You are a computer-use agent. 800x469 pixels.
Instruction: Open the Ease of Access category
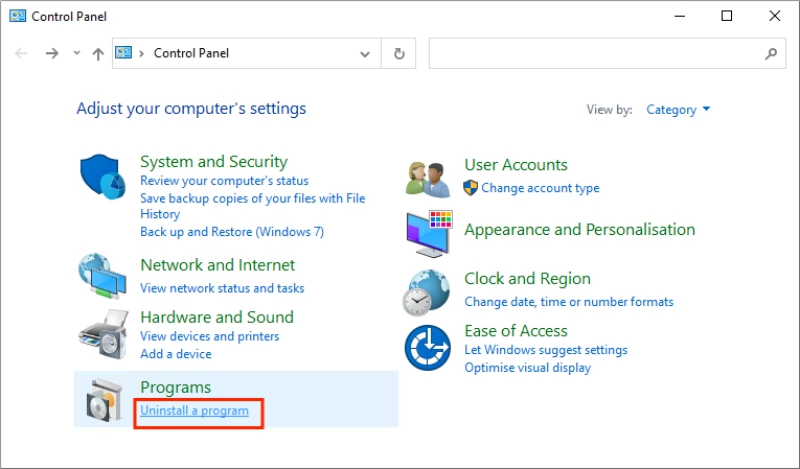(x=516, y=331)
